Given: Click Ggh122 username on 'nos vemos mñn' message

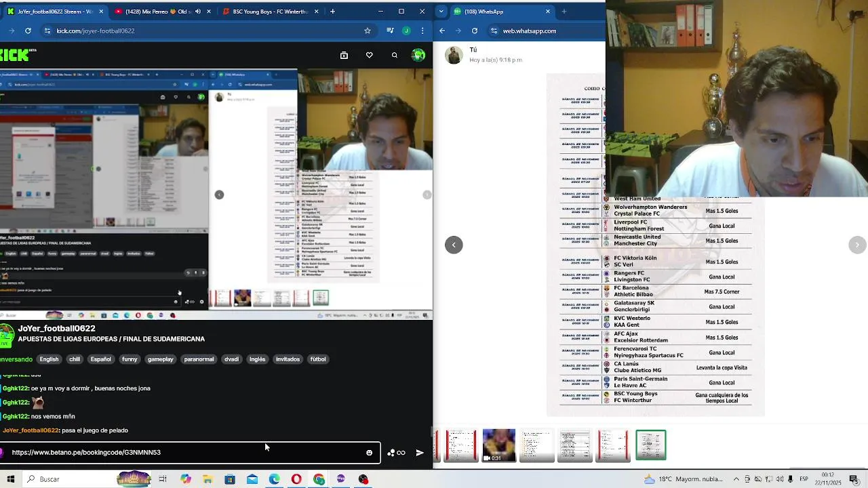Looking at the screenshot, I should pyautogui.click(x=16, y=416).
